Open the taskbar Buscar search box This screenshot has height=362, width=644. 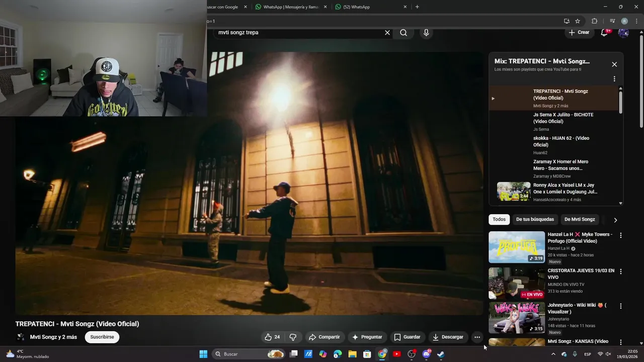(248, 354)
